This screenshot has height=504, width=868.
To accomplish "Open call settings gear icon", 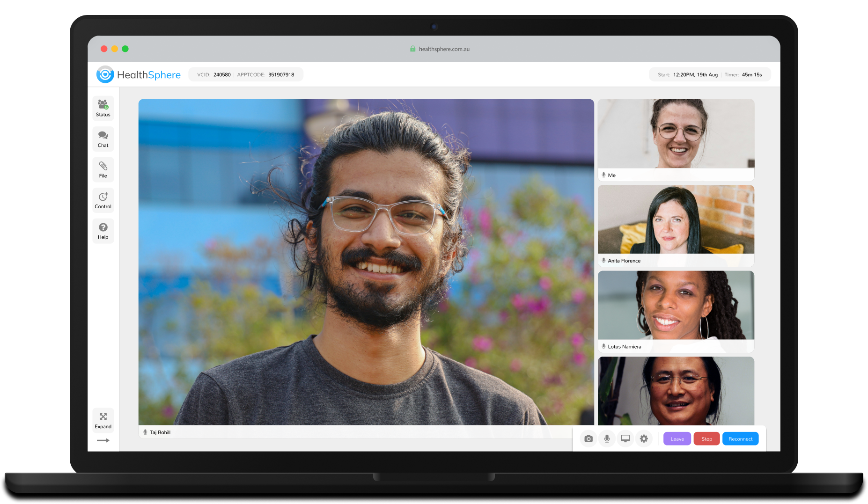I will click(x=644, y=439).
